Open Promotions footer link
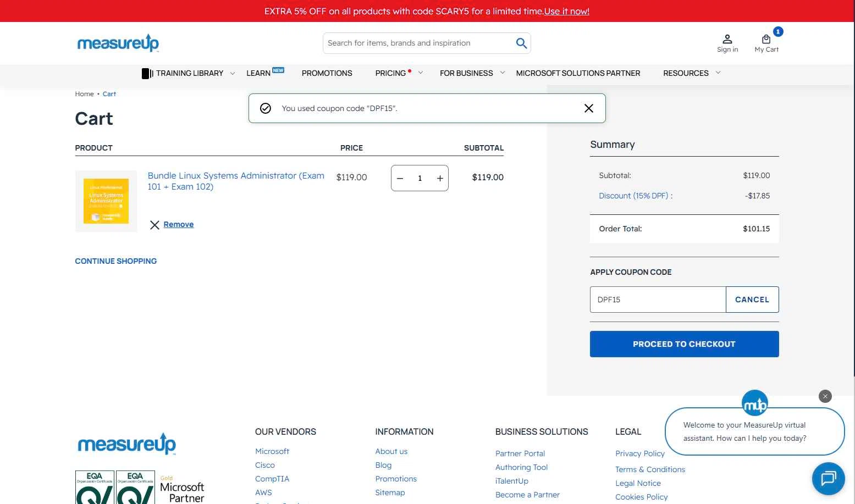The height and width of the screenshot is (504, 855). [x=396, y=479]
